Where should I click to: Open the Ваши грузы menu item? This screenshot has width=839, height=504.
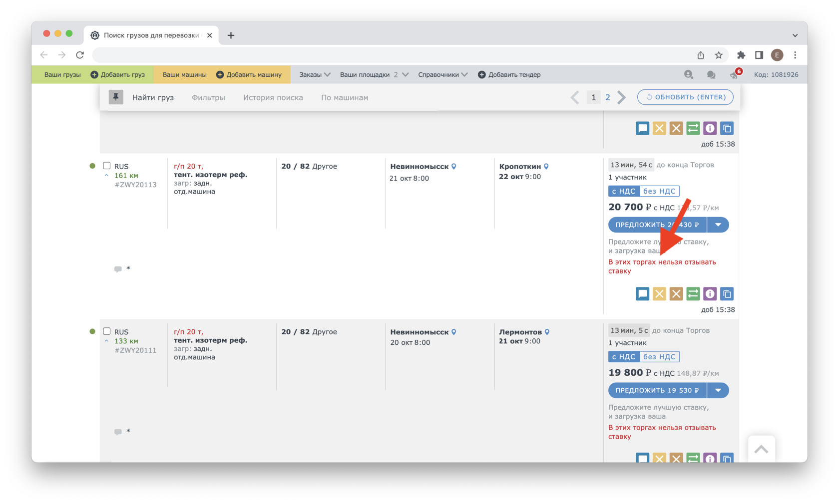tap(62, 74)
